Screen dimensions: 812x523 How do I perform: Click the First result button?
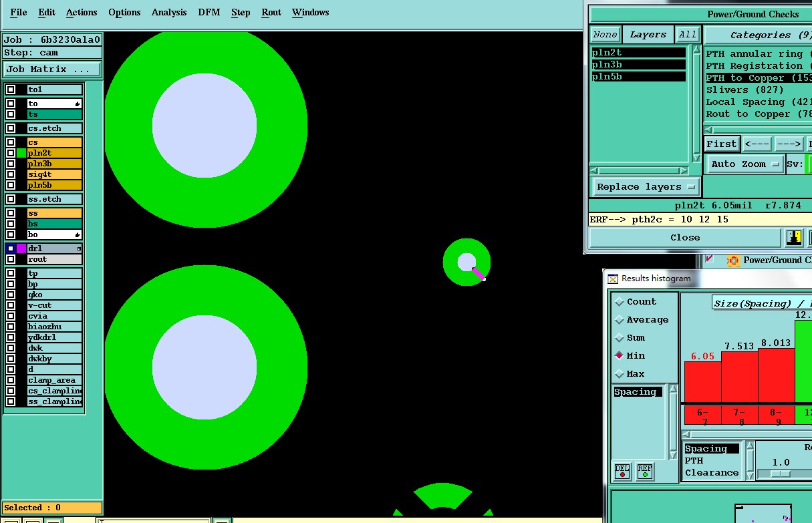[722, 144]
